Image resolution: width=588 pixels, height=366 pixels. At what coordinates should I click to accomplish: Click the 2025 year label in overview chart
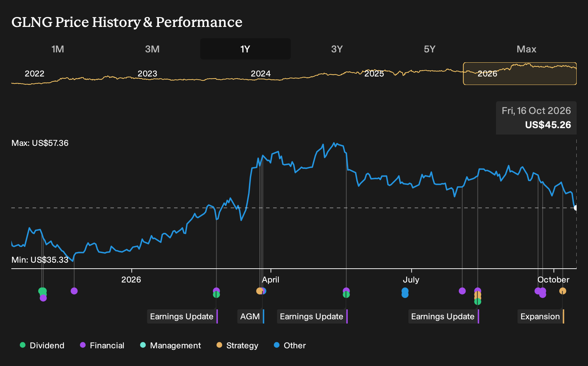[x=374, y=74]
